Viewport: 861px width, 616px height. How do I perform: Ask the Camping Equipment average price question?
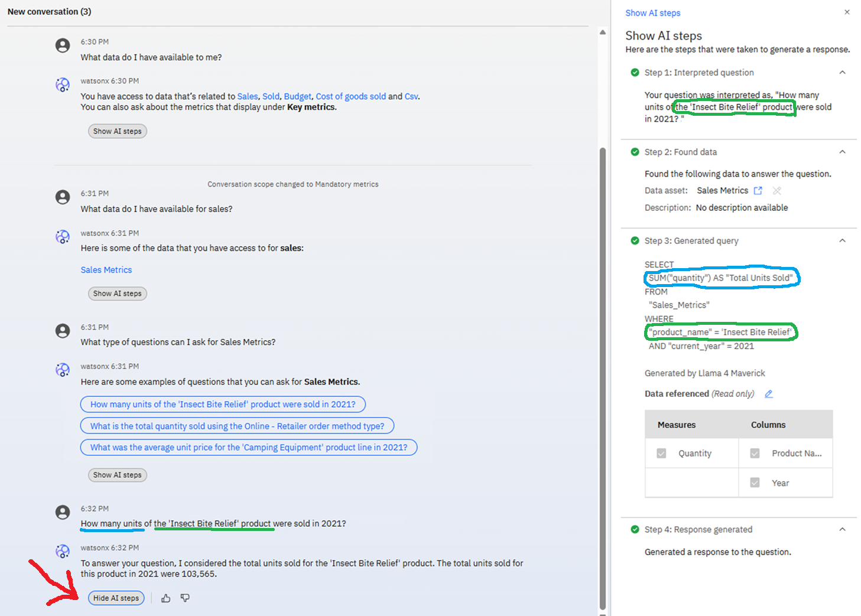(x=249, y=448)
